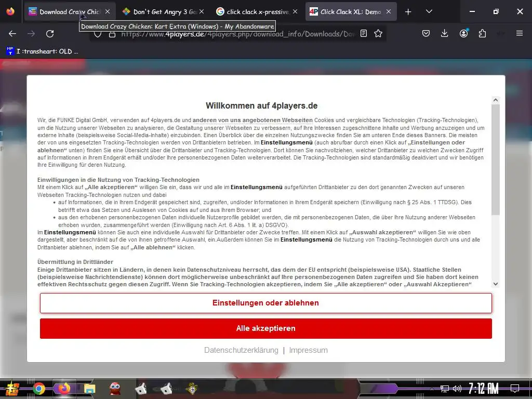The width and height of the screenshot is (532, 399).
Task: Open the notification center icon
Action: click(x=515, y=389)
